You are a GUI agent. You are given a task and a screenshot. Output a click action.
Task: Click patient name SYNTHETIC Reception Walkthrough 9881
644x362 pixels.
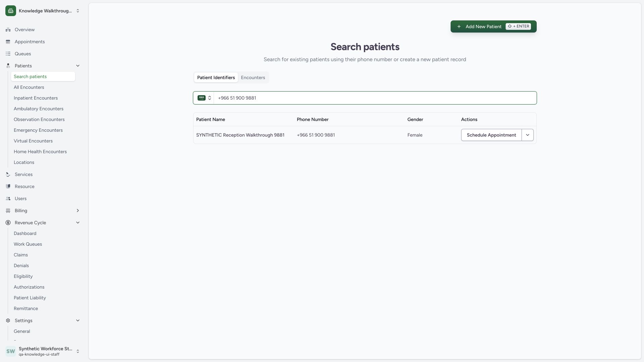click(x=240, y=135)
